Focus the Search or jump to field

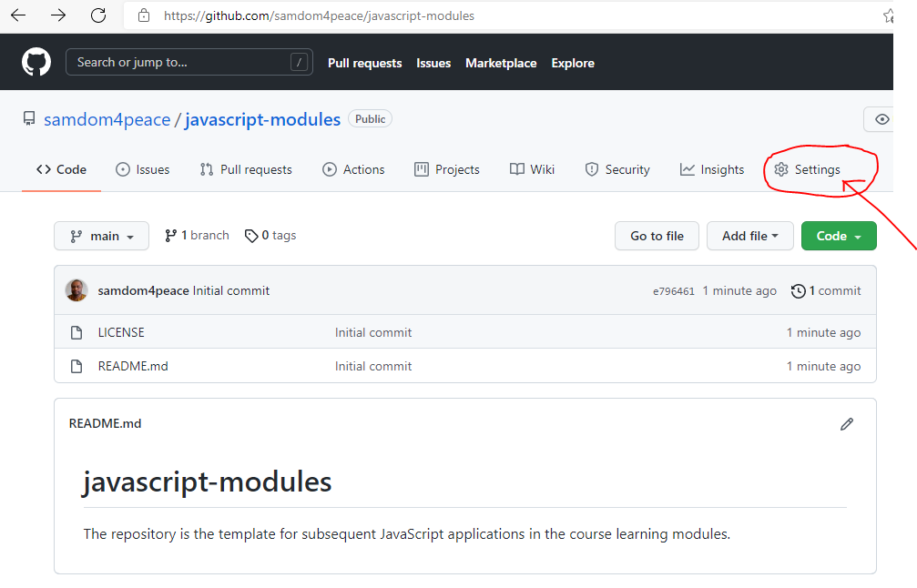188,62
